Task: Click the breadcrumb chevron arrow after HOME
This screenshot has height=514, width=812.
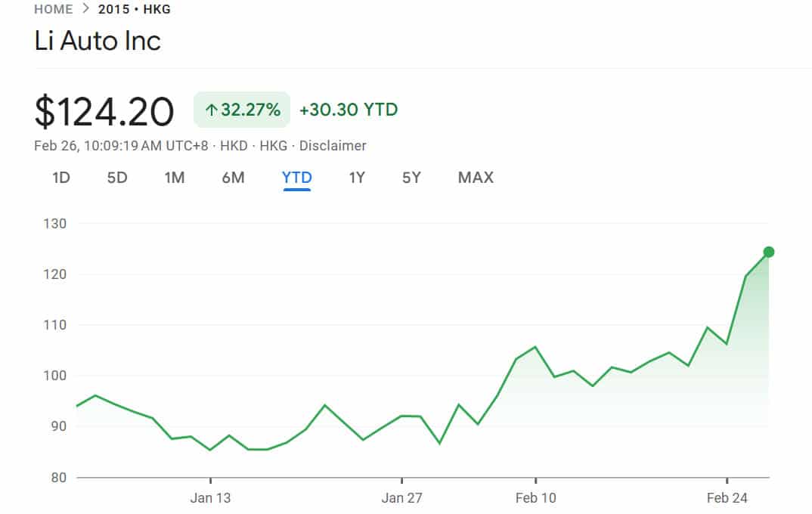Action: 85,9
